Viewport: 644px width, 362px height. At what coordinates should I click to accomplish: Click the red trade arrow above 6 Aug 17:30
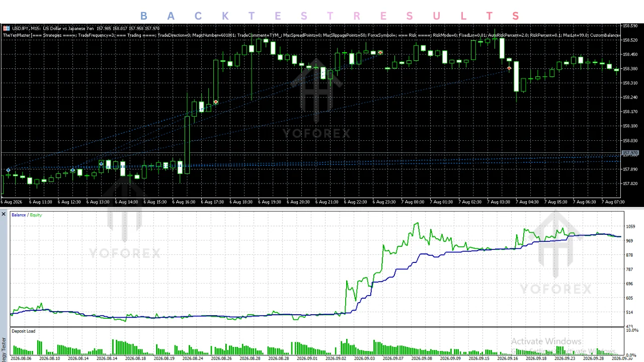[x=216, y=102]
